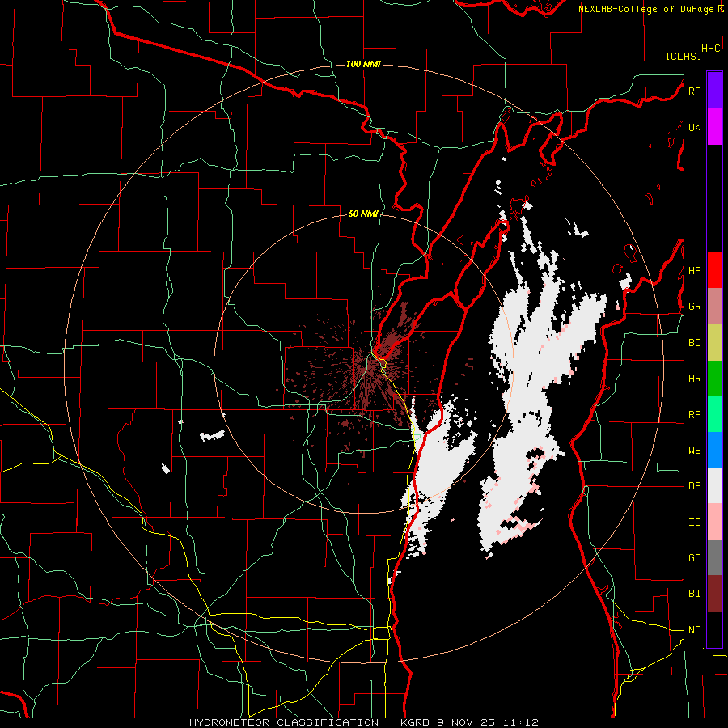728x728 pixels.
Task: Click the 50 NMI range ring label
Action: click(363, 214)
